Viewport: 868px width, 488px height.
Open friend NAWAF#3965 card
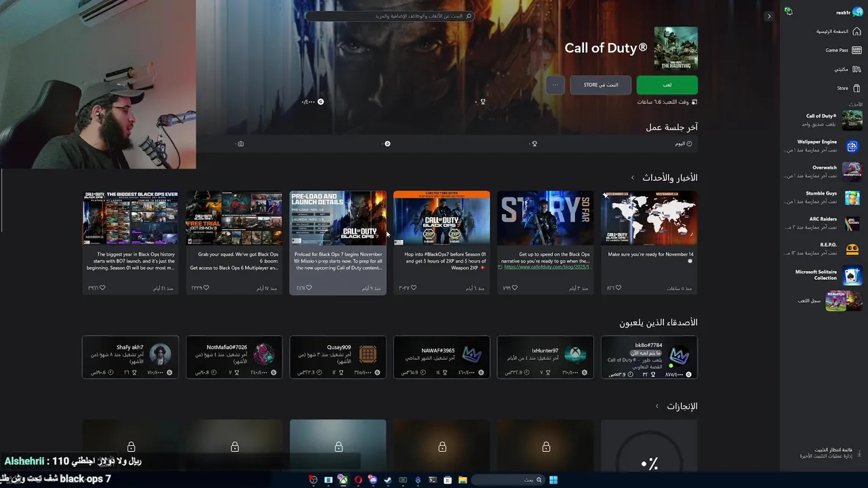pyautogui.click(x=441, y=357)
